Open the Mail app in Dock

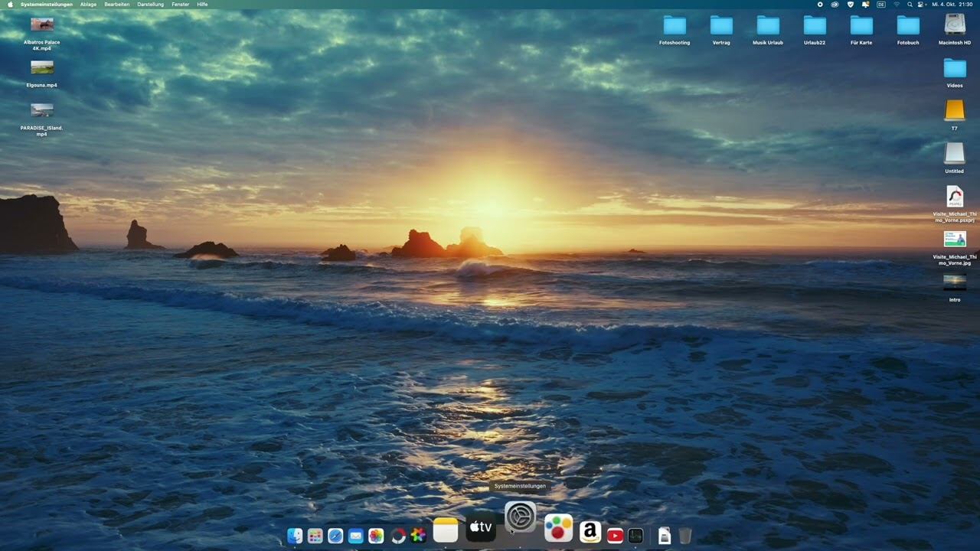pyautogui.click(x=356, y=536)
